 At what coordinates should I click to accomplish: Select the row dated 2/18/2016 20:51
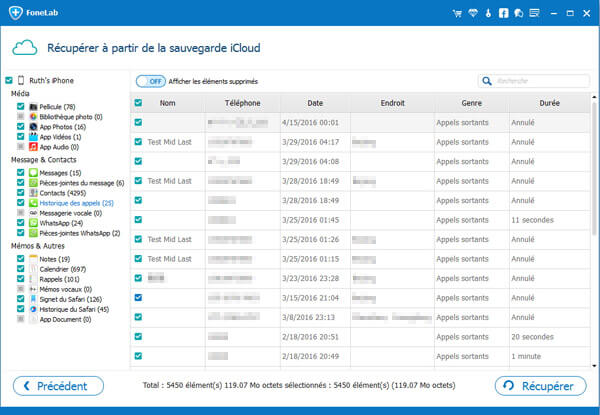[x=360, y=337]
